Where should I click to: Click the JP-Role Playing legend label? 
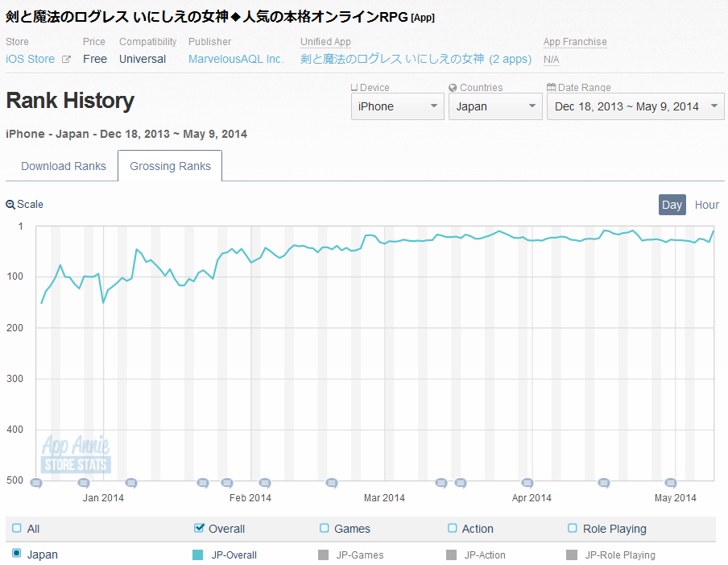click(620, 555)
